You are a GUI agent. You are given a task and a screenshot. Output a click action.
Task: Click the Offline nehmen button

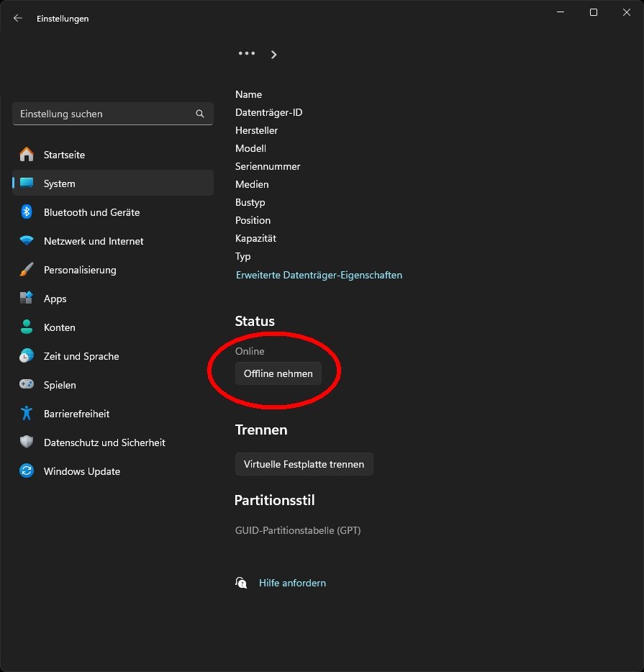(x=278, y=373)
